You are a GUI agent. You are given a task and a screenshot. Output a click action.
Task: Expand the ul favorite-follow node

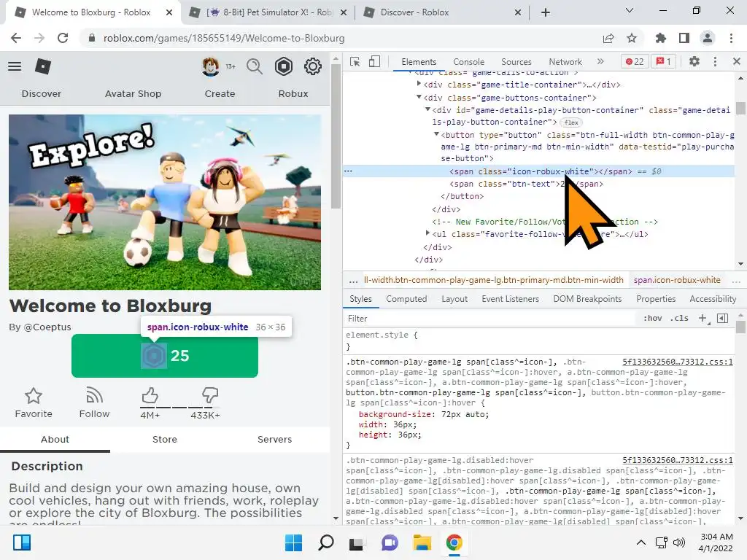(427, 233)
